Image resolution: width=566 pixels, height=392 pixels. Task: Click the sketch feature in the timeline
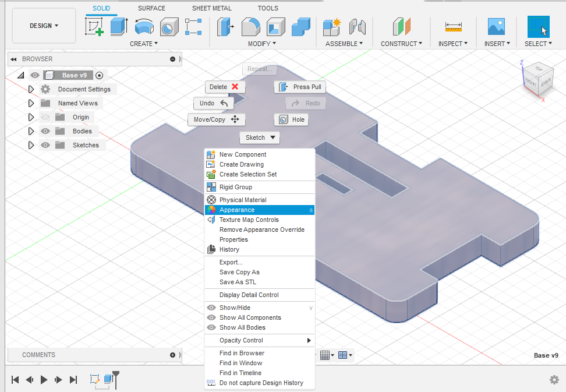click(x=94, y=379)
